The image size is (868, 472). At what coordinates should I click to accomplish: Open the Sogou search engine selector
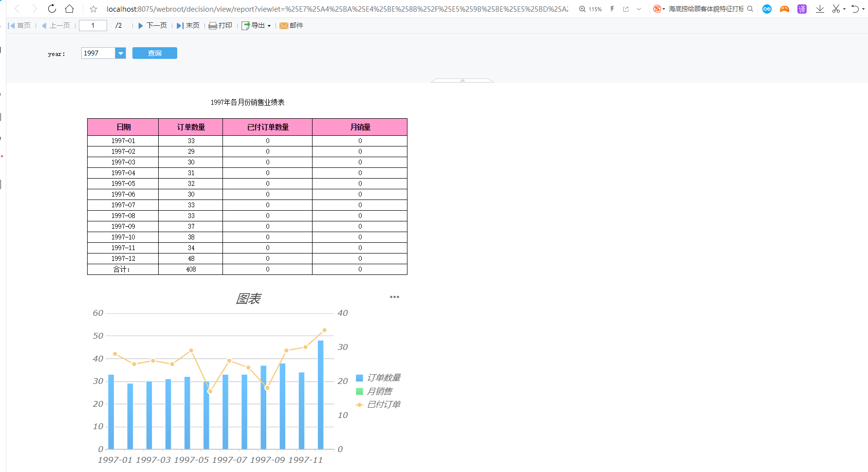coord(659,9)
